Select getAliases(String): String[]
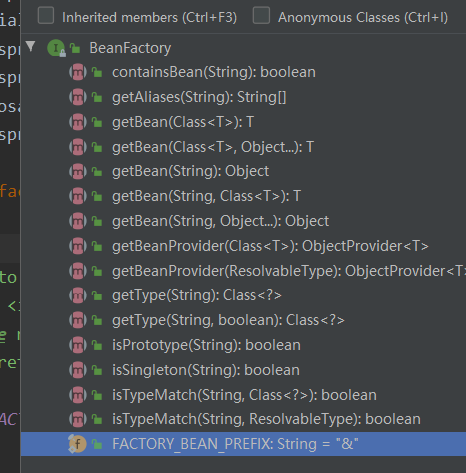This screenshot has width=466, height=473. (x=199, y=97)
